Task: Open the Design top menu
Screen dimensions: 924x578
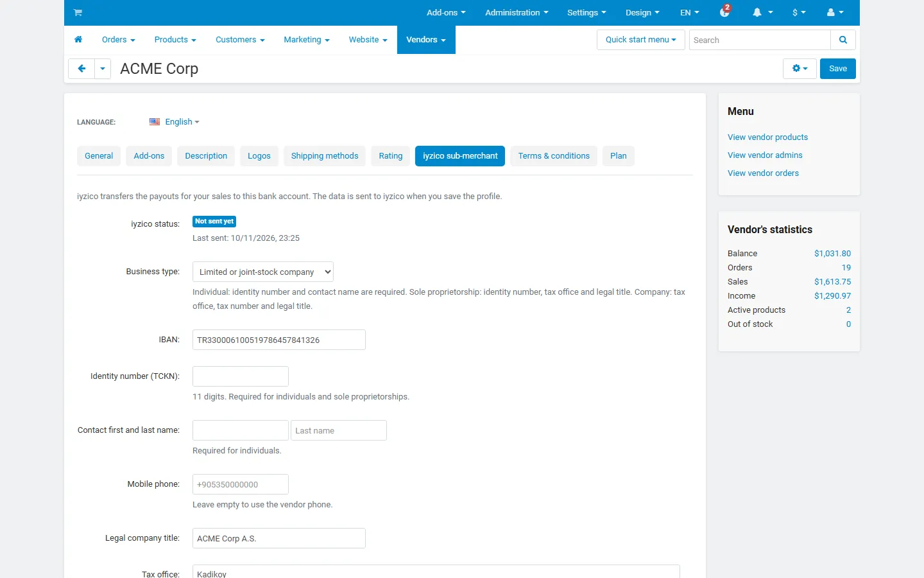Action: tap(642, 12)
